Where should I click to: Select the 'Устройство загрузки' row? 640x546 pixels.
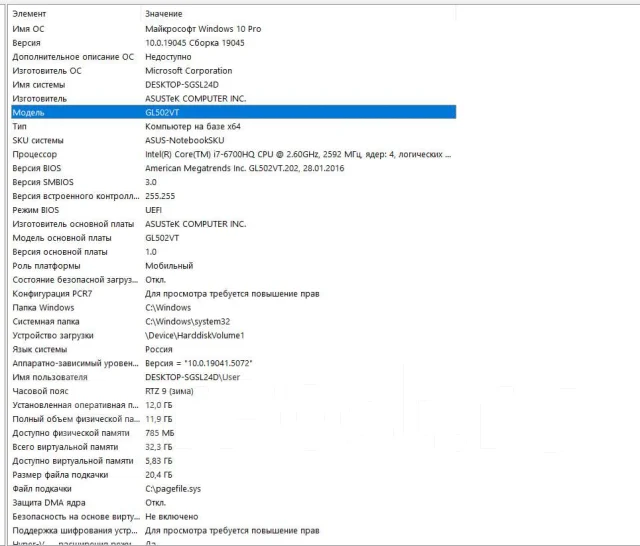(x=233, y=335)
